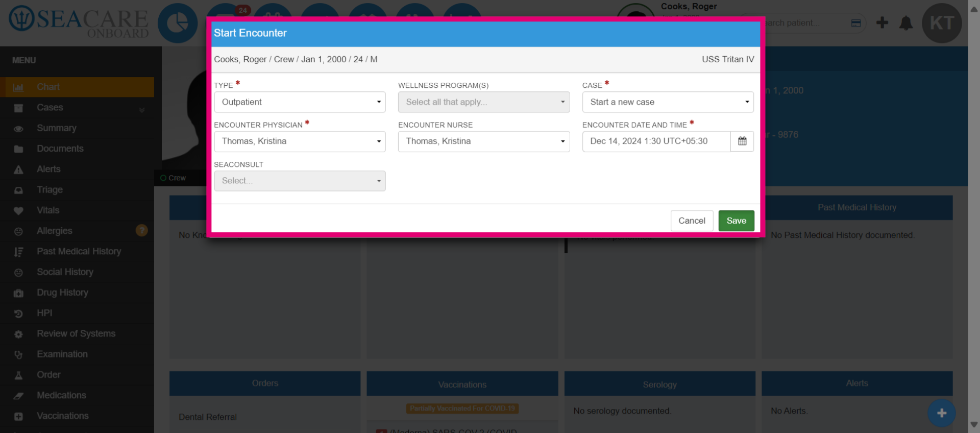Click the Crew status label under photo
This screenshot has width=980, height=433.
click(x=173, y=178)
